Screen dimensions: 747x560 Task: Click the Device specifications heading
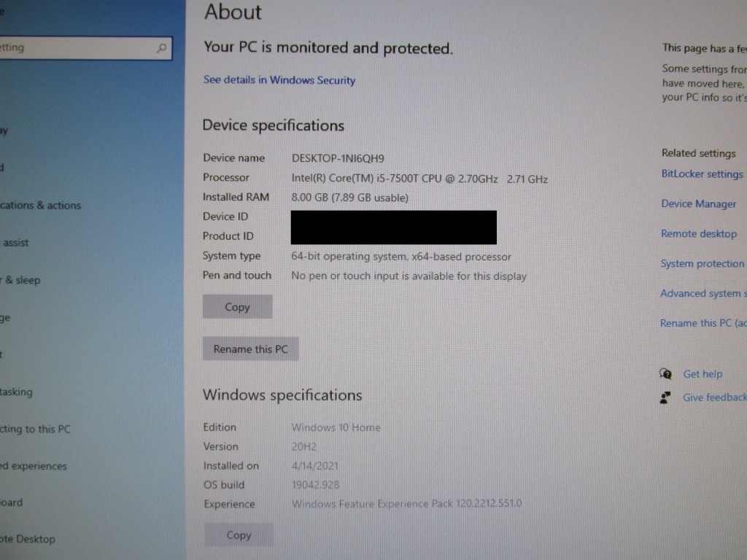274,125
